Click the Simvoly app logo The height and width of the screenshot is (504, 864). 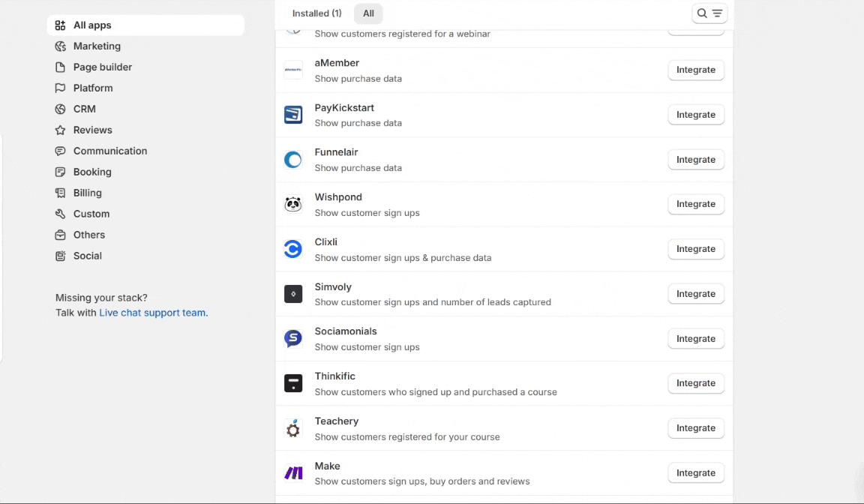point(293,294)
